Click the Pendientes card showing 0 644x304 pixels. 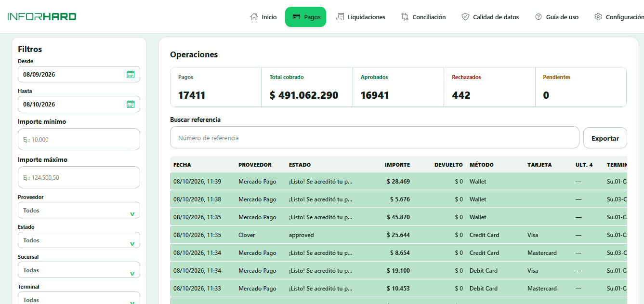click(x=581, y=87)
